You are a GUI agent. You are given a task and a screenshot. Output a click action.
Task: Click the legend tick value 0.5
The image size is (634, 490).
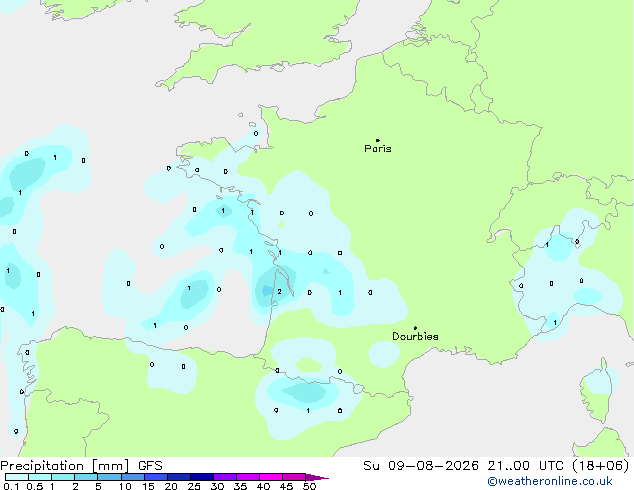(x=35, y=486)
